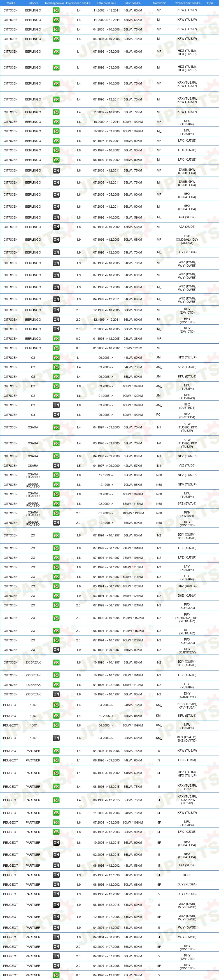
Task: Click the 1.5 engine capacity cell for Xsara
Action: 78,466
